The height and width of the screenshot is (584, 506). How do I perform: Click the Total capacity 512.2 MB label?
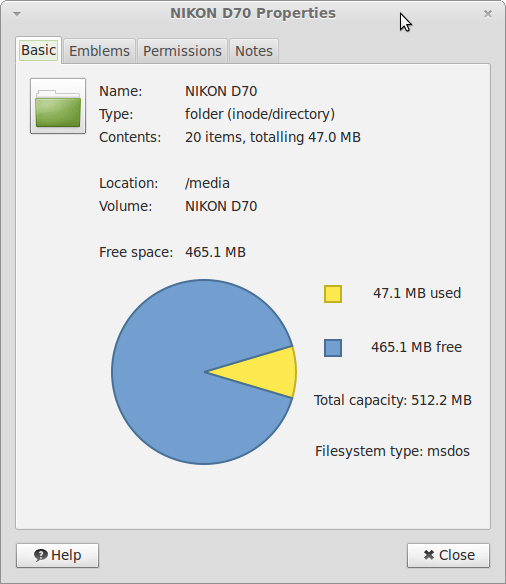coord(393,400)
